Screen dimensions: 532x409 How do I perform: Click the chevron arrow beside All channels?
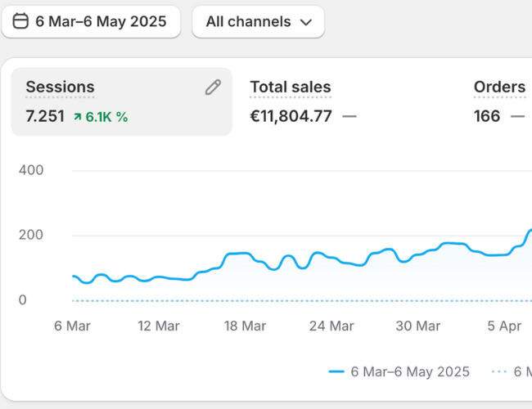[306, 22]
